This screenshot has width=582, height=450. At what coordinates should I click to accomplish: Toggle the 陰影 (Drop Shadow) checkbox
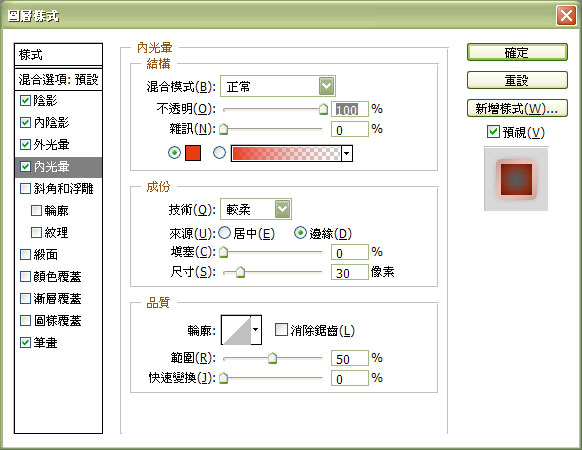coord(25,101)
